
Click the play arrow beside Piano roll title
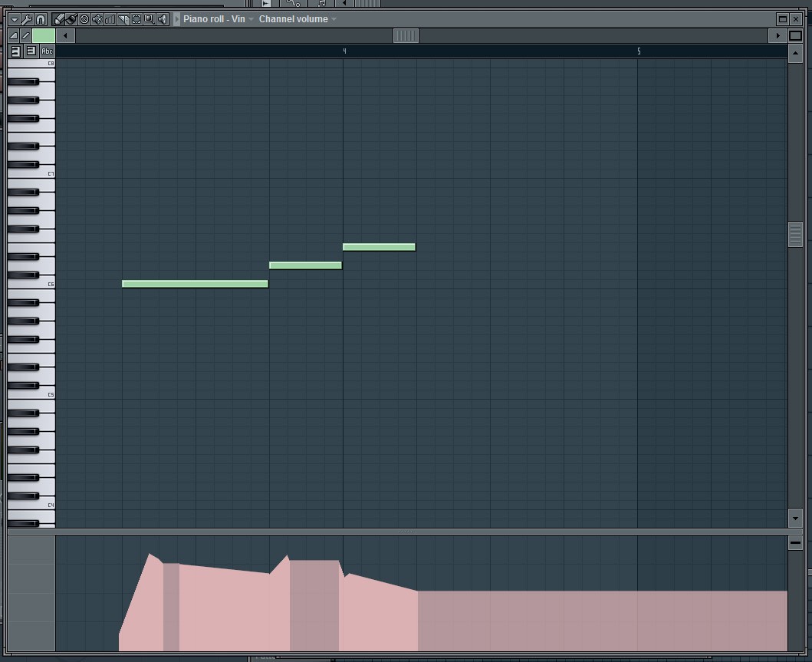point(176,19)
